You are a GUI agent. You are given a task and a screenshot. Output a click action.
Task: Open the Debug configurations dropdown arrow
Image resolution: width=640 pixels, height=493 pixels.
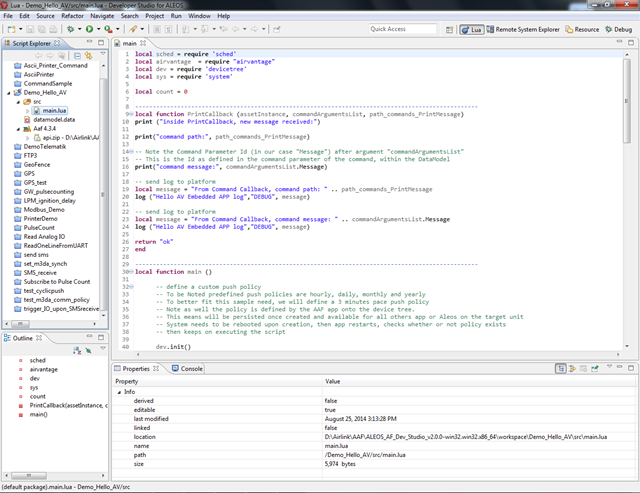point(80,29)
